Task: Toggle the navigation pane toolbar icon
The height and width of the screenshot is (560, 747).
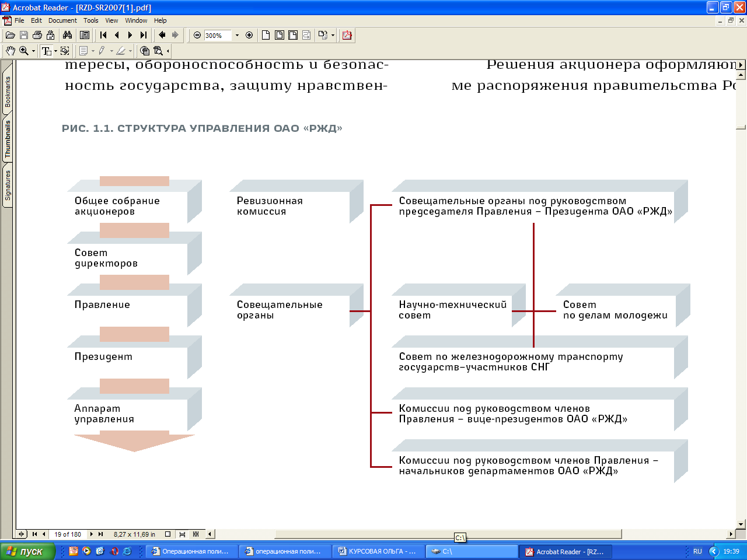Action: coord(85,36)
